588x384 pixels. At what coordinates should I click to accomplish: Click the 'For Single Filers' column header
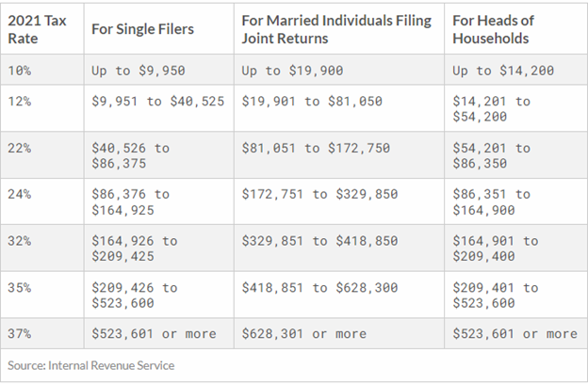pos(142,29)
